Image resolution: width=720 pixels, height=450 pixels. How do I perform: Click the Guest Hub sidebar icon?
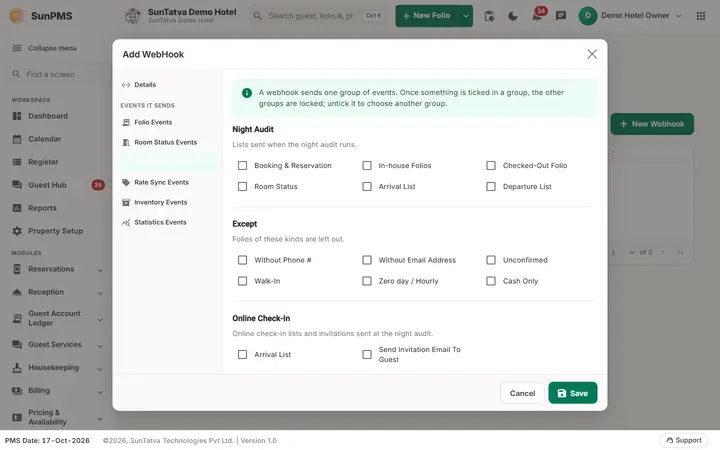point(17,185)
